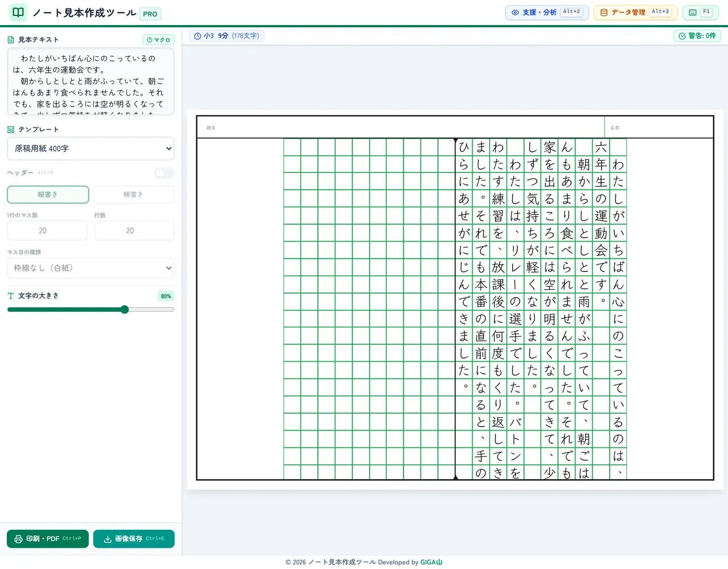
Task: Click the GIGA山 developer link
Action: (431, 562)
